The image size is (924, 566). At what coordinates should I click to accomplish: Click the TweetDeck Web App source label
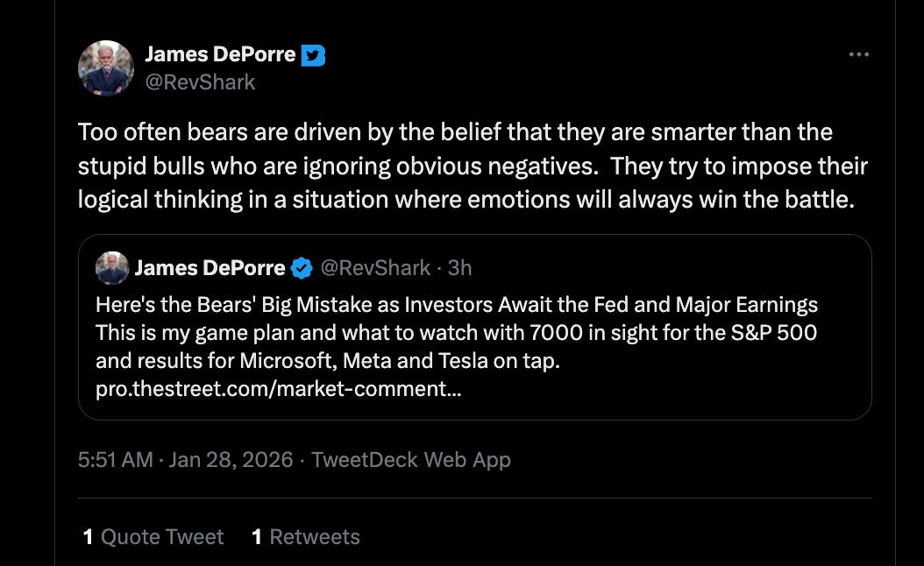[x=410, y=460]
